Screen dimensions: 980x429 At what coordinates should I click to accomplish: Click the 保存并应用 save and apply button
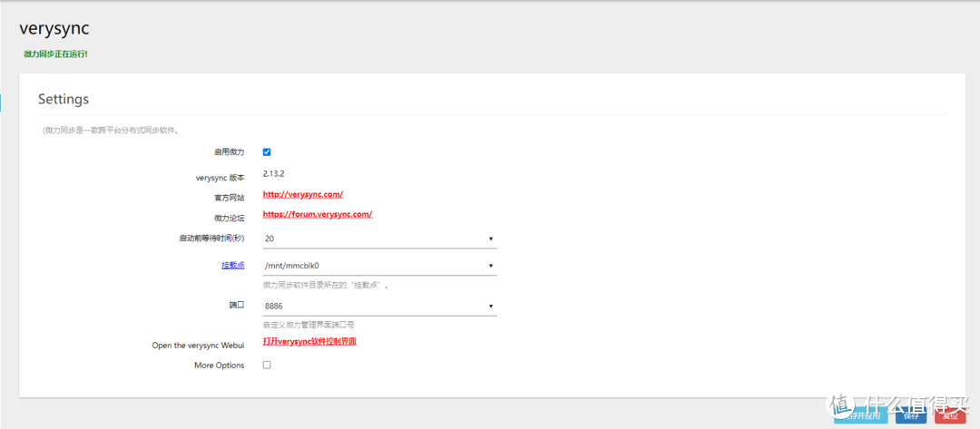point(860,414)
